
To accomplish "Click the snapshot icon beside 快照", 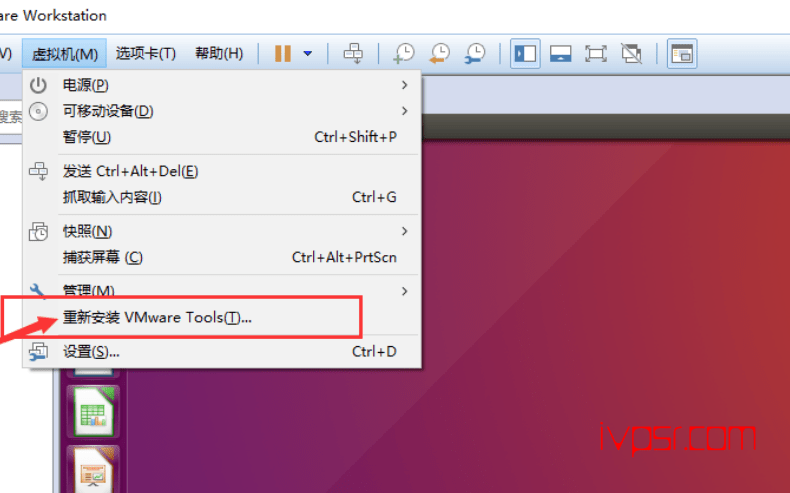I will click(38, 231).
